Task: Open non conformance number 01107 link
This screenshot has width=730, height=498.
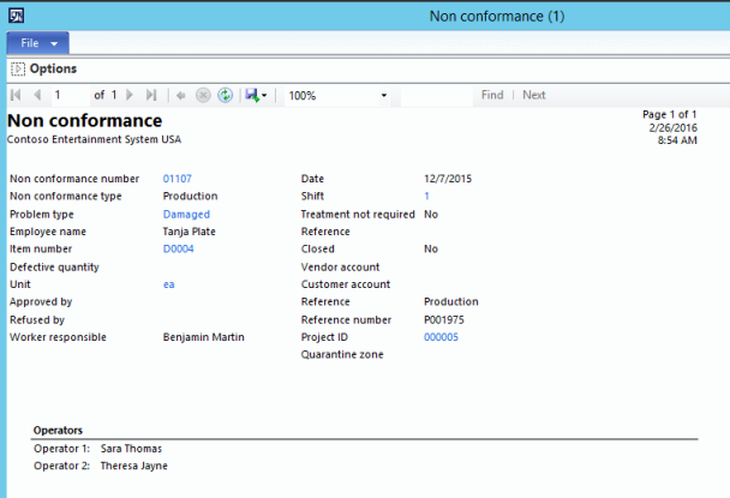Action: pyautogui.click(x=177, y=179)
